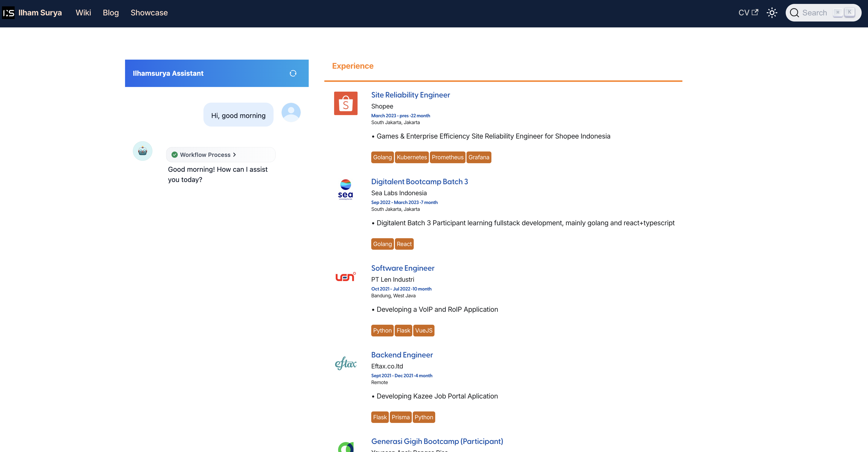This screenshot has height=452, width=868.
Task: Click the green check icon on Workflow Process
Action: point(175,155)
